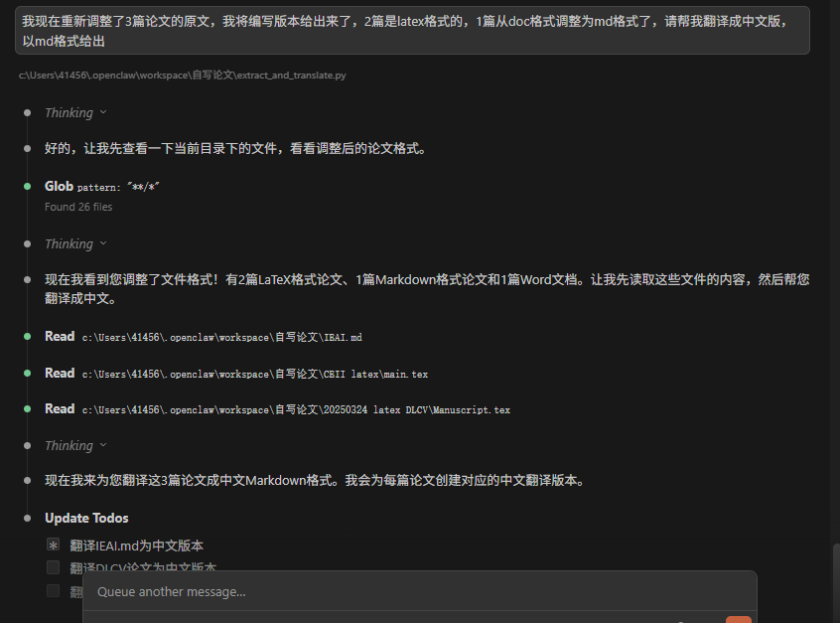Click the green dot beside Read Manuscript.tex

(x=28, y=409)
